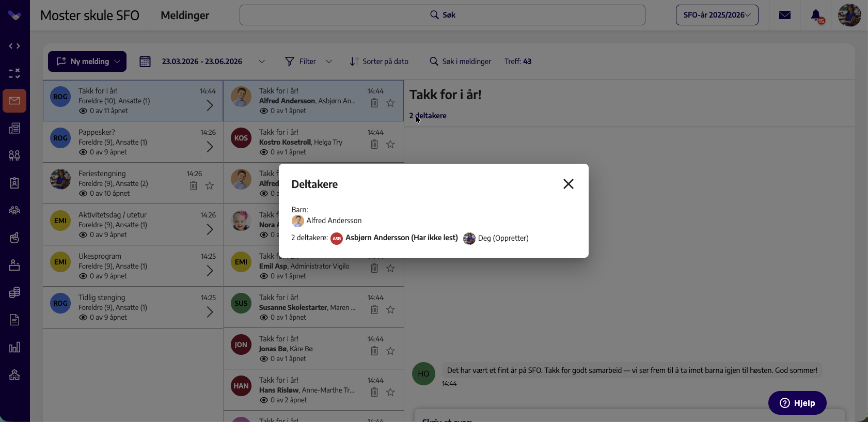
Task: Delete the Emil Asp message
Action: pos(374,268)
